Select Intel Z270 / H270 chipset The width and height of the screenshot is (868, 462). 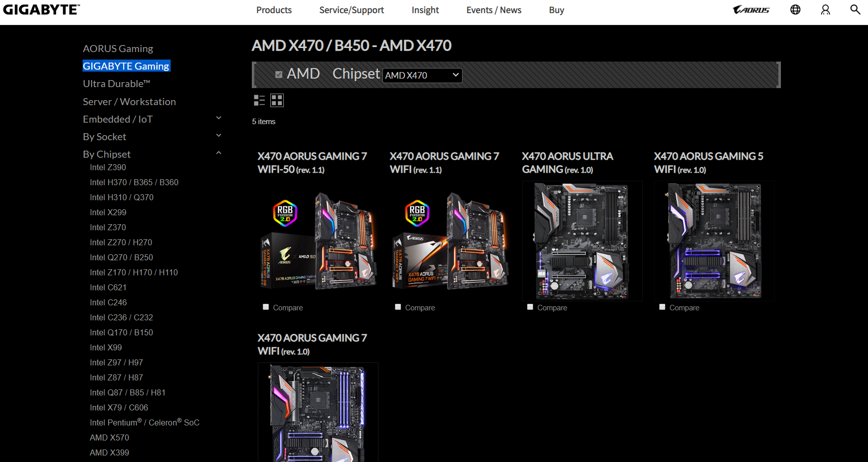click(121, 242)
